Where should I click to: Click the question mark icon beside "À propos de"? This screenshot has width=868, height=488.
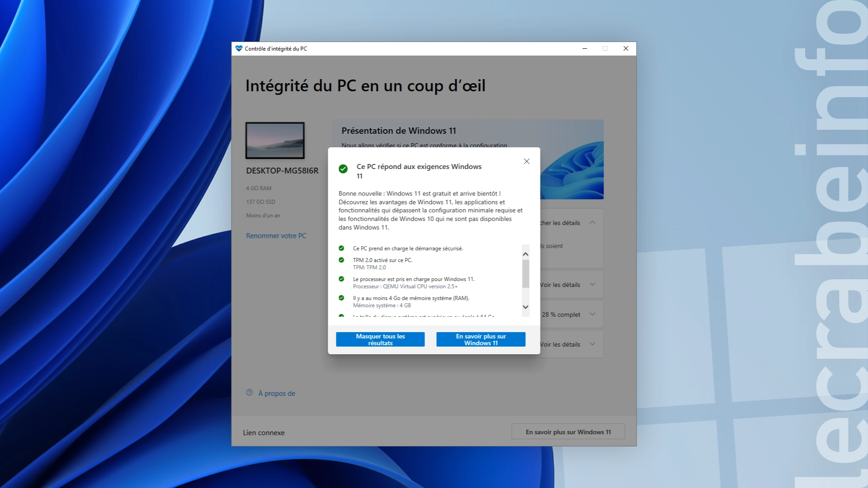(249, 392)
